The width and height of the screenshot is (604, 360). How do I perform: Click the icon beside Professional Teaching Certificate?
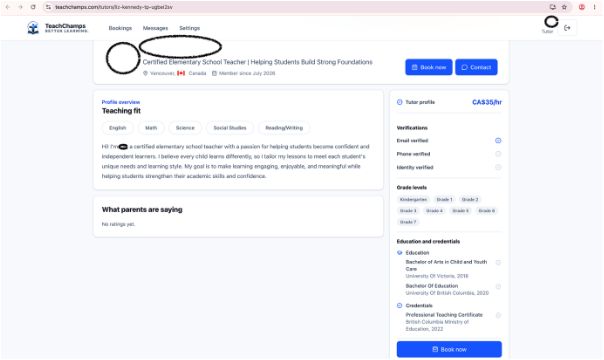498,315
